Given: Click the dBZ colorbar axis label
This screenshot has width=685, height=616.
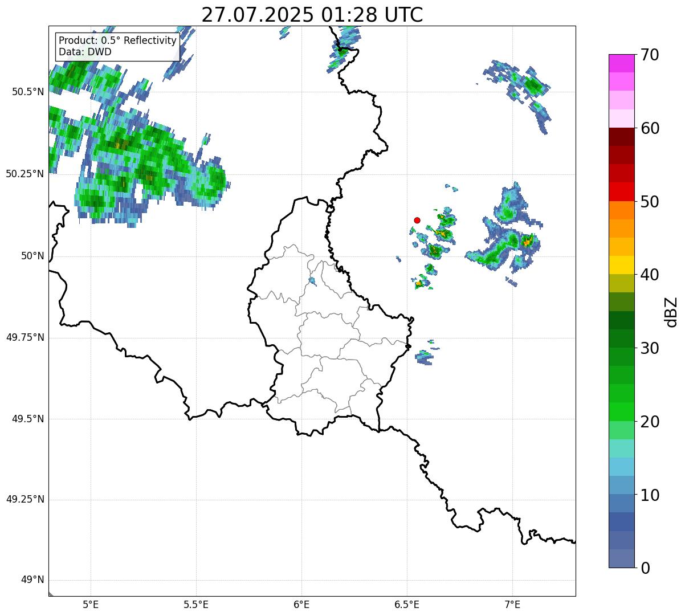Looking at the screenshot, I should (x=672, y=311).
